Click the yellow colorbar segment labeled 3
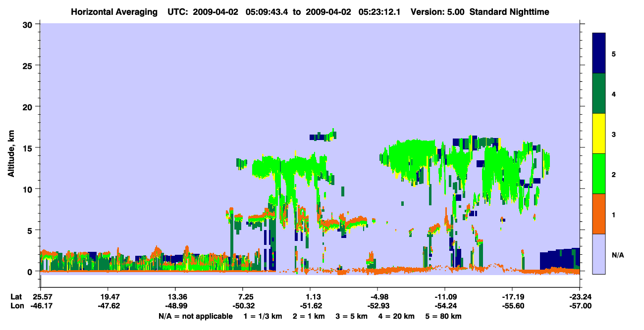644x330 pixels. (x=599, y=134)
